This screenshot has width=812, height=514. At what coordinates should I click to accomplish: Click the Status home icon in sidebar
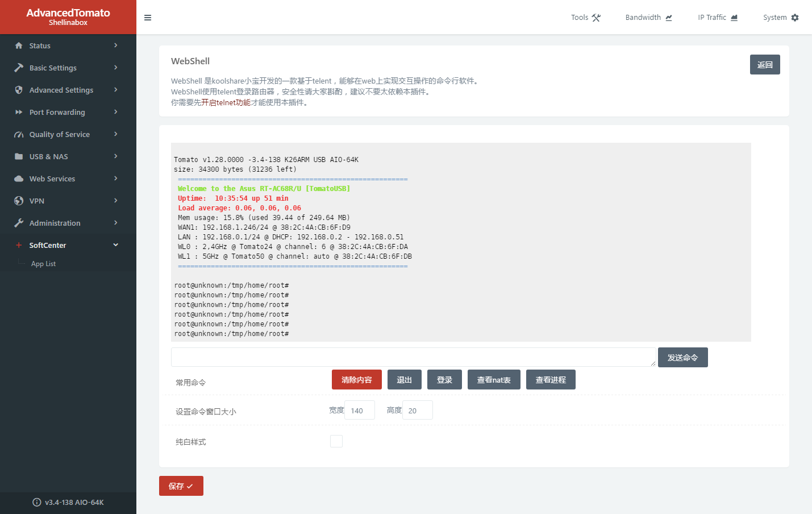click(19, 45)
